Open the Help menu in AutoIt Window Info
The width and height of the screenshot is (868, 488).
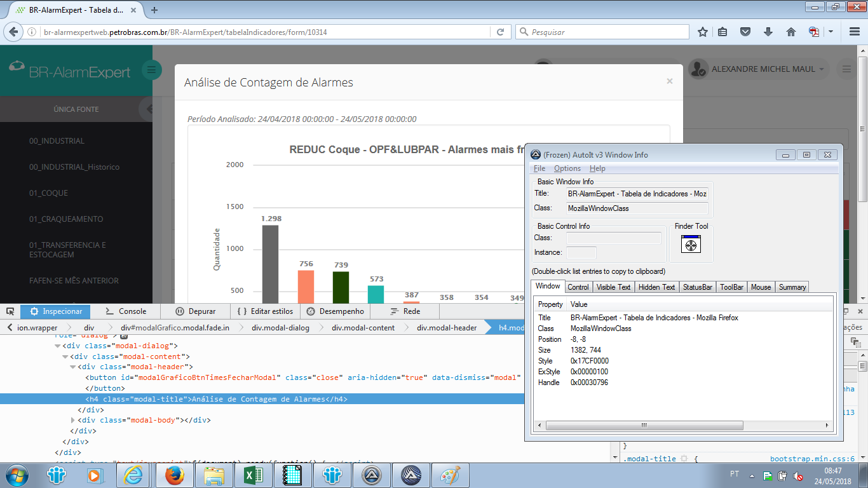click(597, 168)
